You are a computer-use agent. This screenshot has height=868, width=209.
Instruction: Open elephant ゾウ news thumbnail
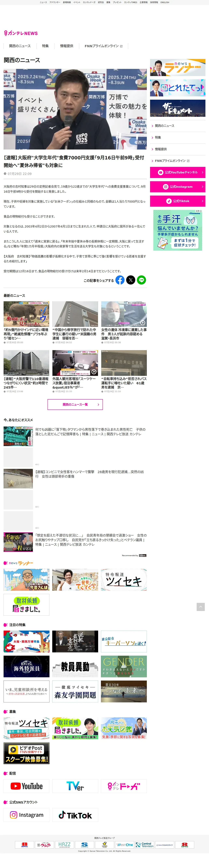[26, 314]
